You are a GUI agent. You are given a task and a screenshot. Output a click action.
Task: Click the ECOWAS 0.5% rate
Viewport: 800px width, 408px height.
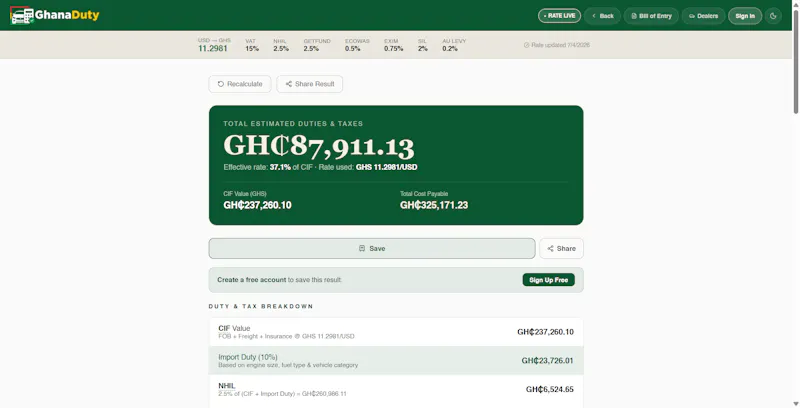[357, 45]
